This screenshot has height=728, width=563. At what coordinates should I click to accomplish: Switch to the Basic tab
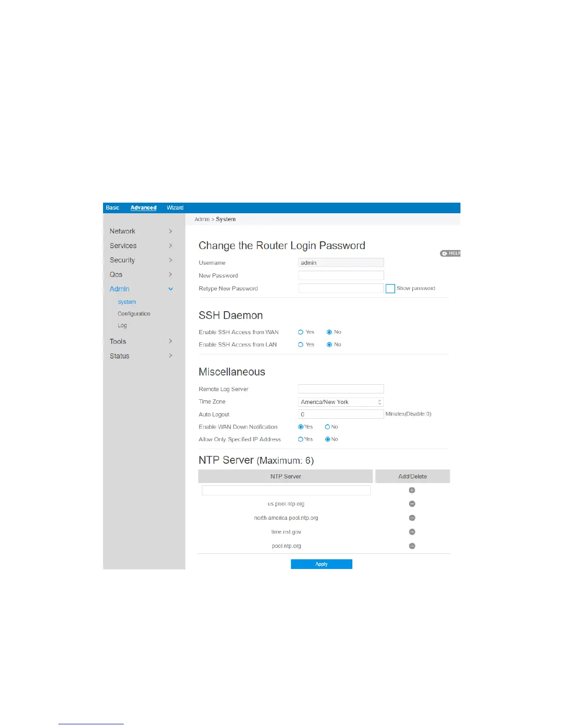(113, 208)
